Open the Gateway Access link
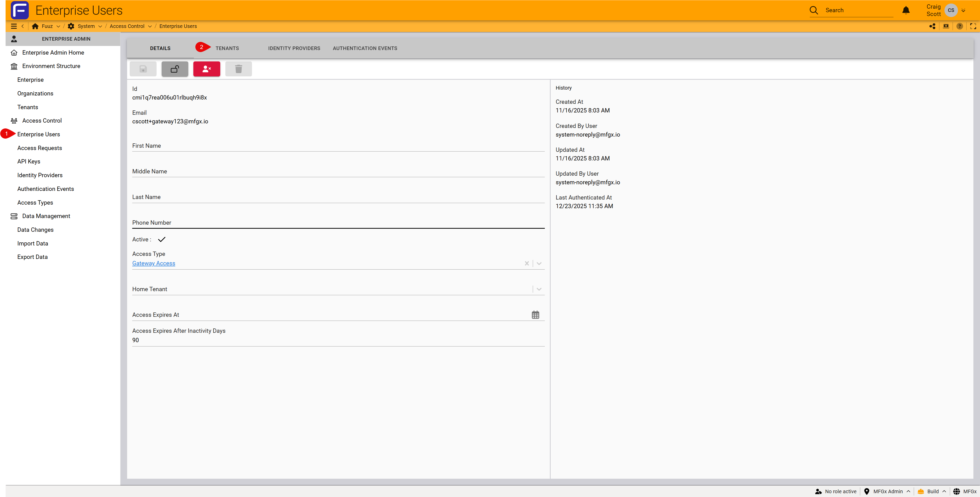The image size is (980, 497). tap(153, 263)
